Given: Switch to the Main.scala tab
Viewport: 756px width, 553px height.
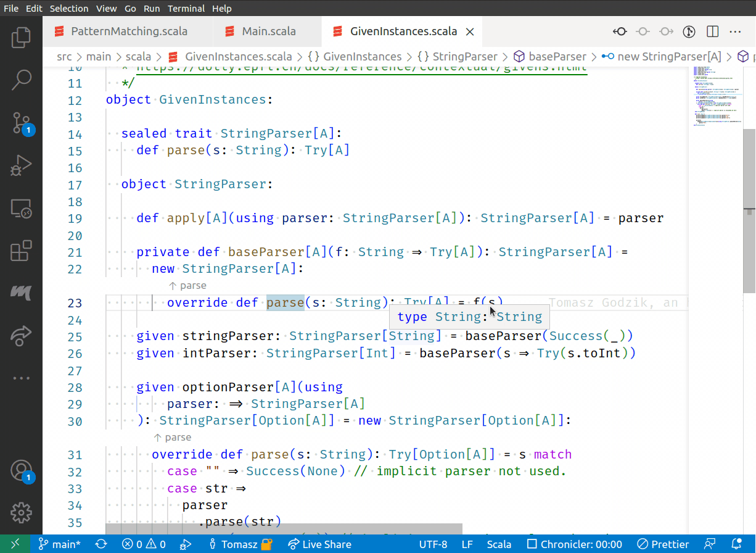Looking at the screenshot, I should pyautogui.click(x=266, y=31).
